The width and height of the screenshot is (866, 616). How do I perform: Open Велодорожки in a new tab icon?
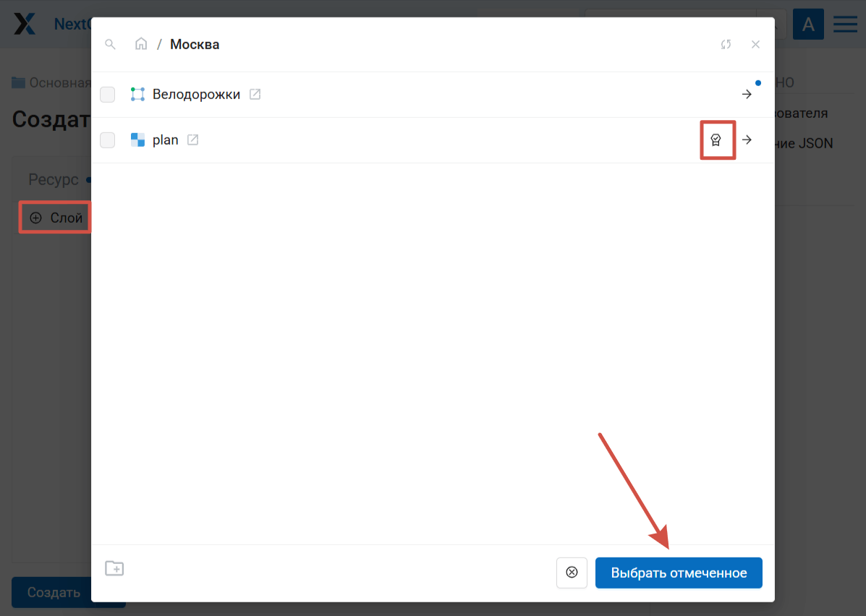point(255,94)
